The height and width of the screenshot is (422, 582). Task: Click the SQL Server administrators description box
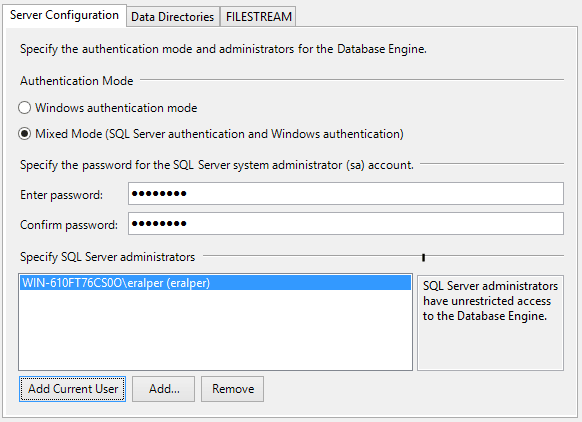click(x=490, y=323)
